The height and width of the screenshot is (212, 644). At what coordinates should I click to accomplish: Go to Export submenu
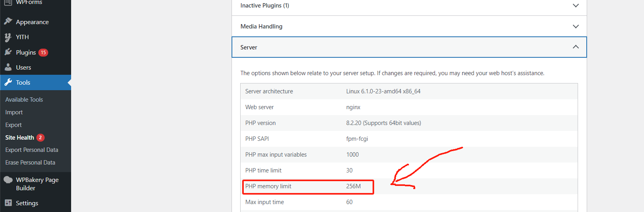click(13, 125)
